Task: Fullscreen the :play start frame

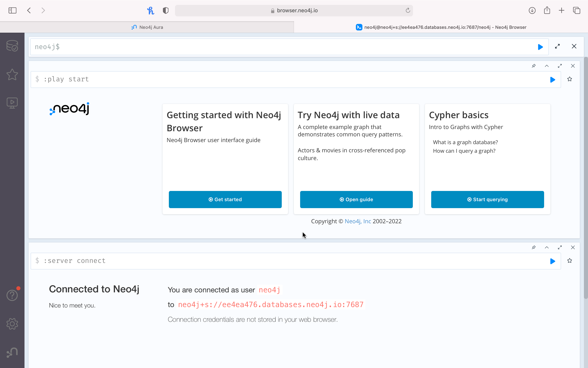Action: click(x=560, y=66)
